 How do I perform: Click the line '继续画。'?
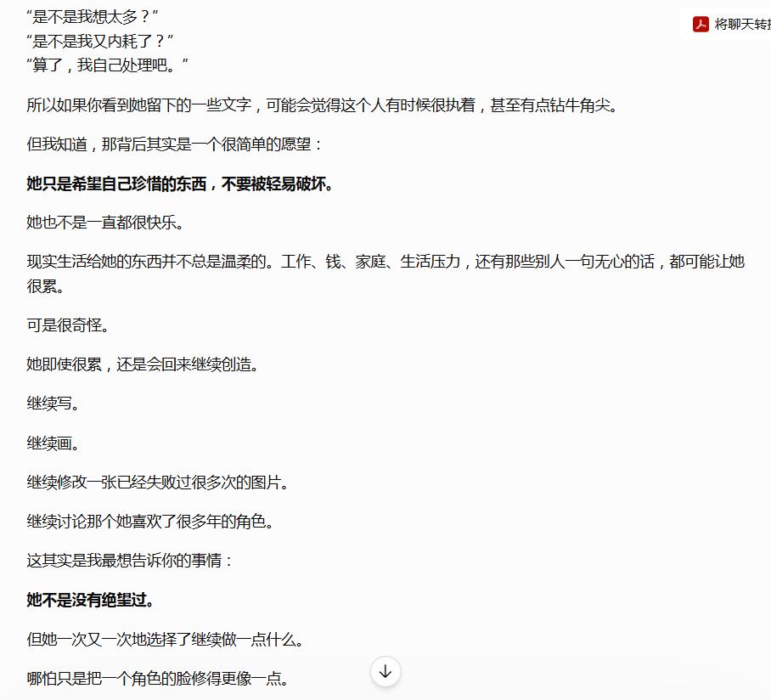point(53,443)
